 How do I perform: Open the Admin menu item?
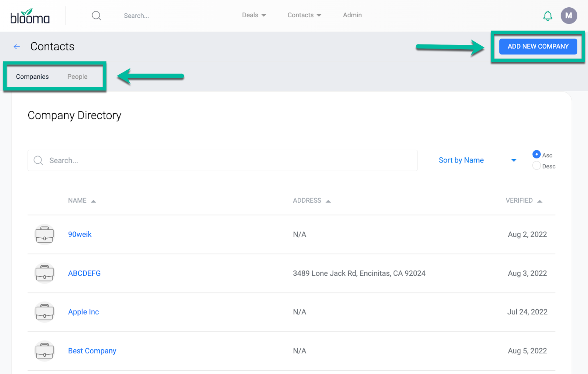(x=352, y=15)
